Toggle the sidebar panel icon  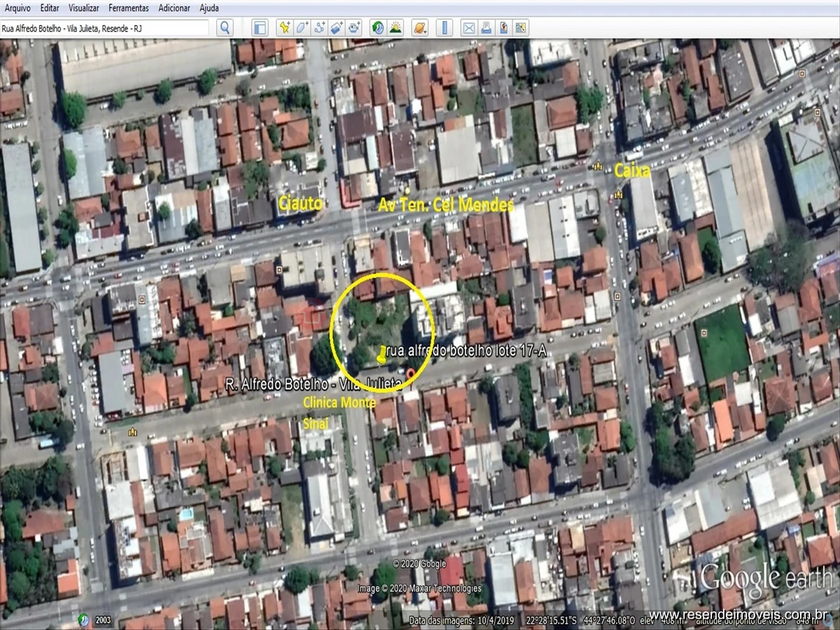pos(260,28)
